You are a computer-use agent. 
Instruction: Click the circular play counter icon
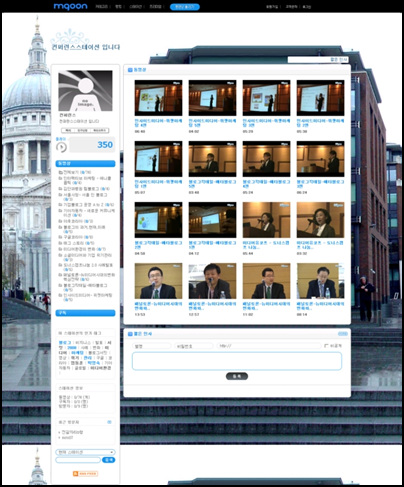[61, 147]
